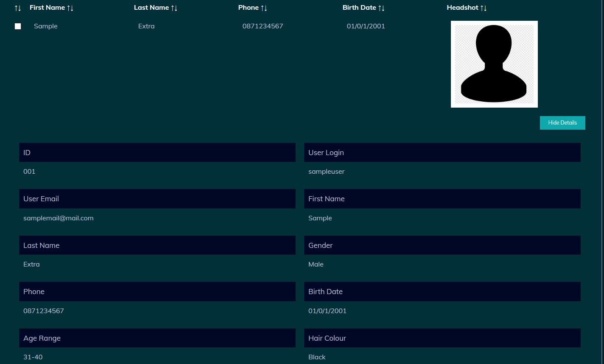Click the sampleuser login value
The width and height of the screenshot is (604, 364).
coord(326,172)
